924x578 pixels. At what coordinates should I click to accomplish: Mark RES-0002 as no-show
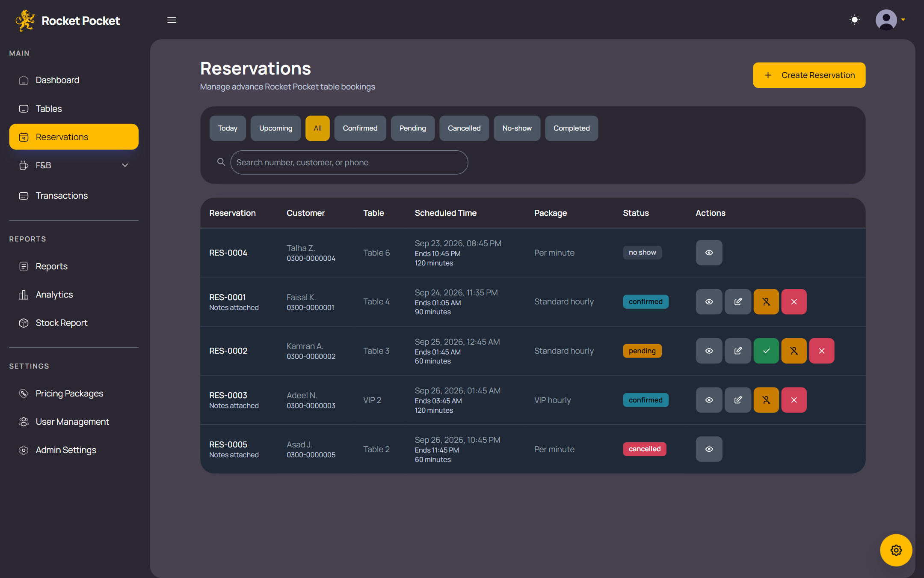794,351
